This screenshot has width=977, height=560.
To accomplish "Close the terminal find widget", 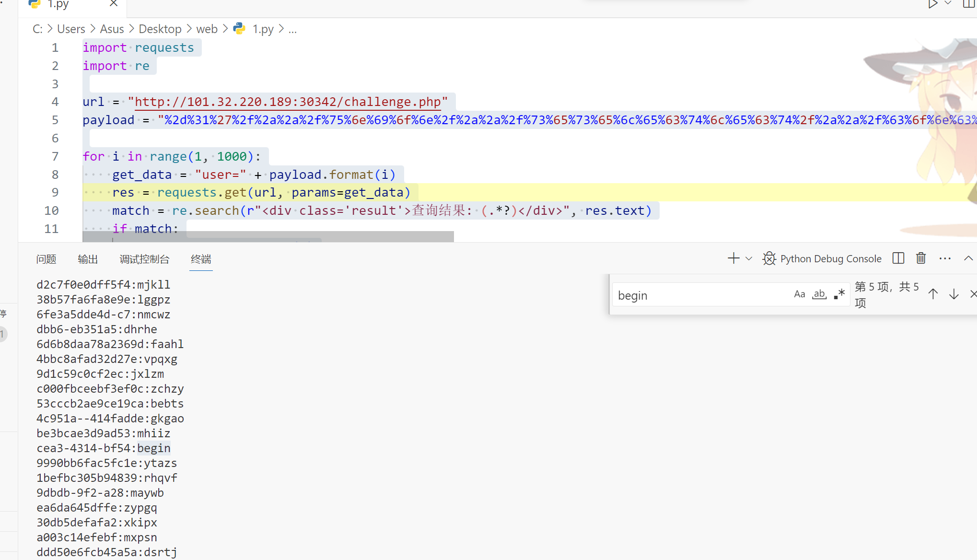I will click(973, 294).
